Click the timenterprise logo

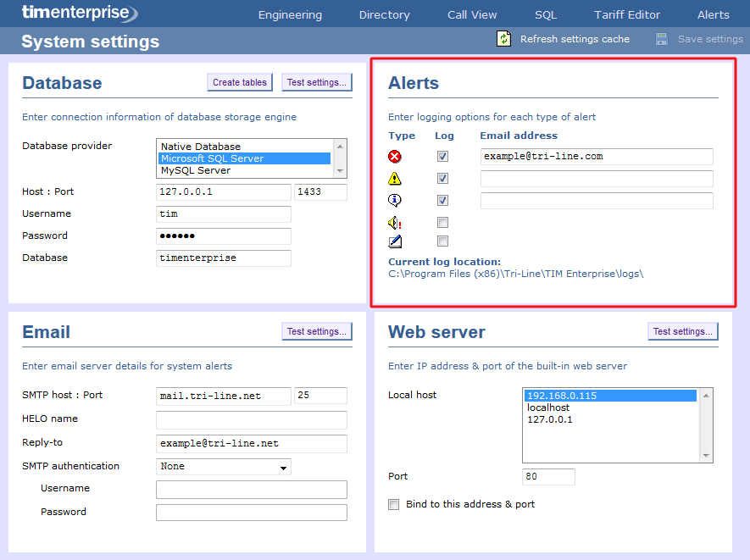point(79,14)
